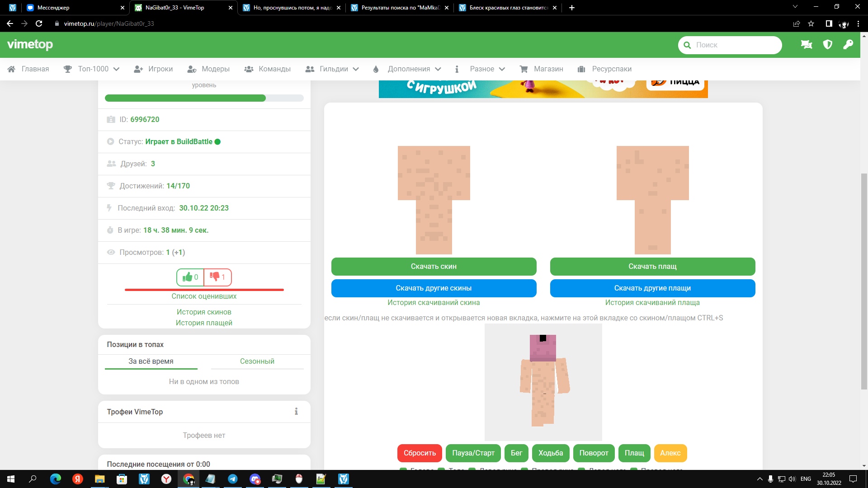Toggle the Алекс model button
Screen dimensions: 868x488
670,453
